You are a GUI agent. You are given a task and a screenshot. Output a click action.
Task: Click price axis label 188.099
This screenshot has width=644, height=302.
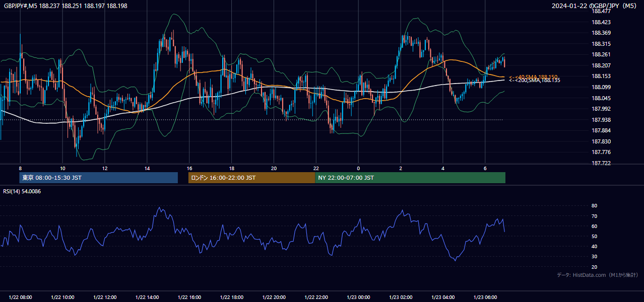[x=601, y=87]
